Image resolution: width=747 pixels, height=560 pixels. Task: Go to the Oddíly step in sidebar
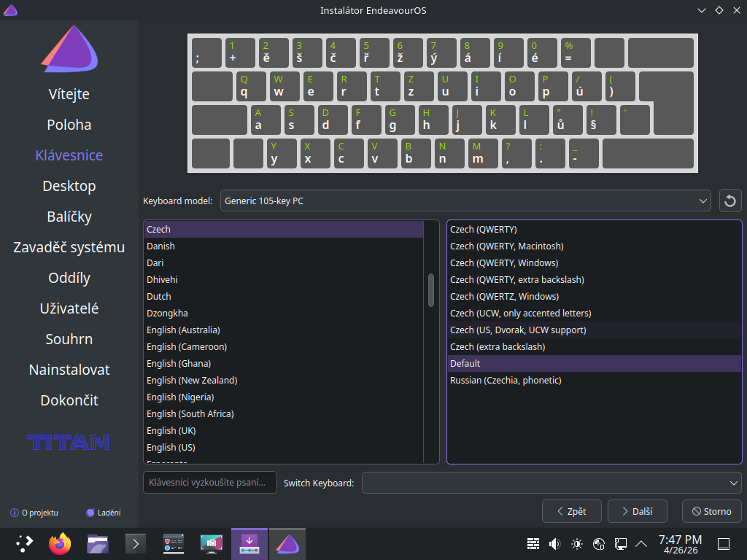[x=69, y=278]
